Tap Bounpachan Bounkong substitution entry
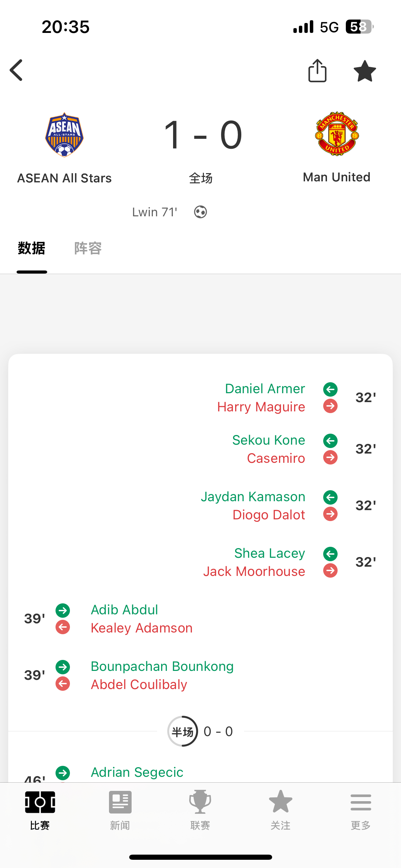The image size is (401, 868). 162,666
